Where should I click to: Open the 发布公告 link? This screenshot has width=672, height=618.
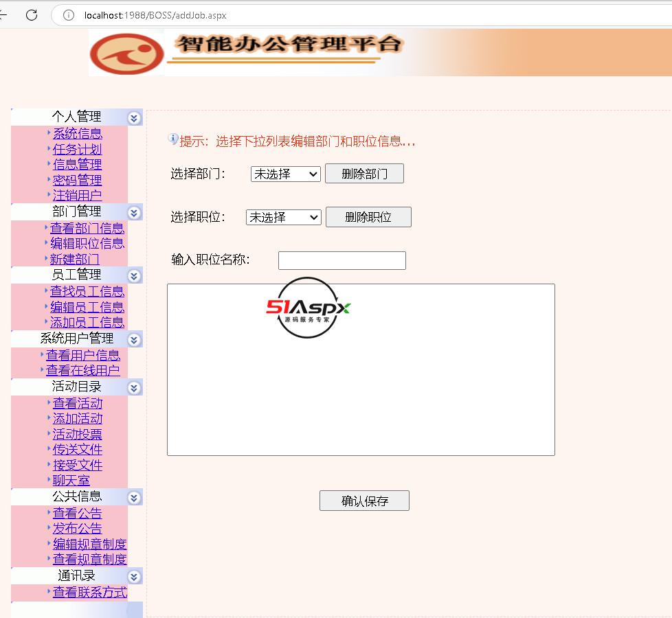(78, 528)
